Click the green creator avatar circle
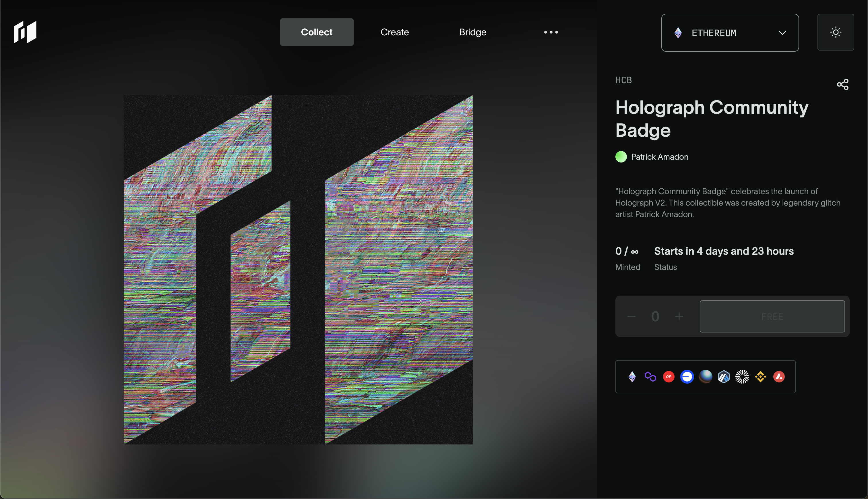This screenshot has width=868, height=499. point(621,157)
